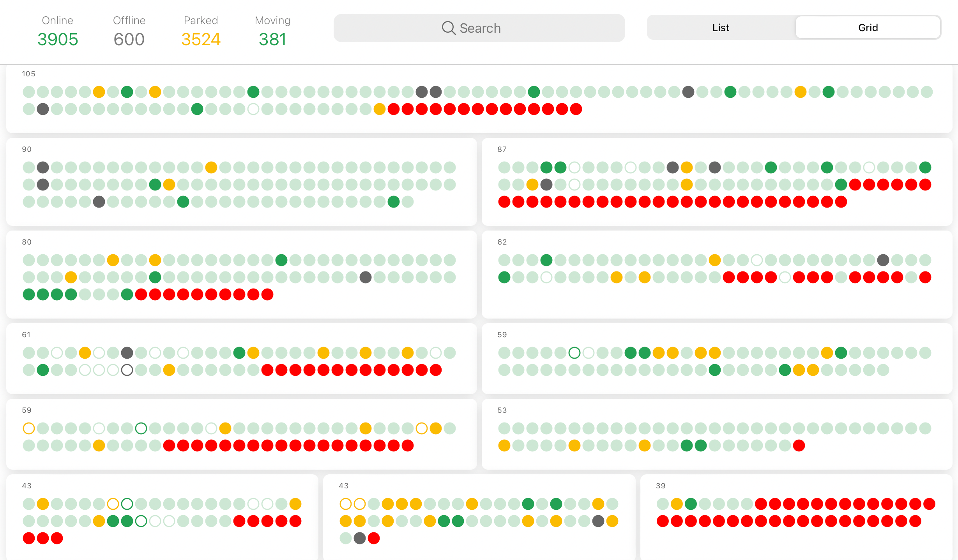
Task: Click yellow outlined circle starting left group 59
Action: [x=29, y=428]
